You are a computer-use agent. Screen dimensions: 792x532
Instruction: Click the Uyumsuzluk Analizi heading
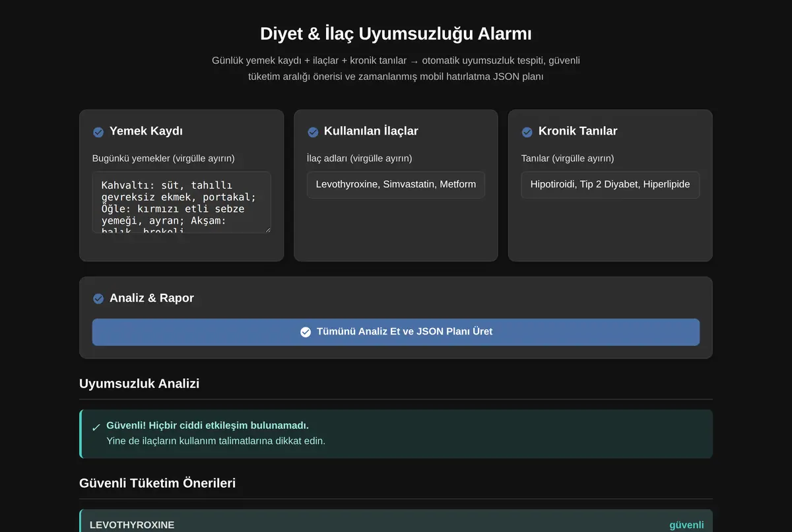pos(139,383)
